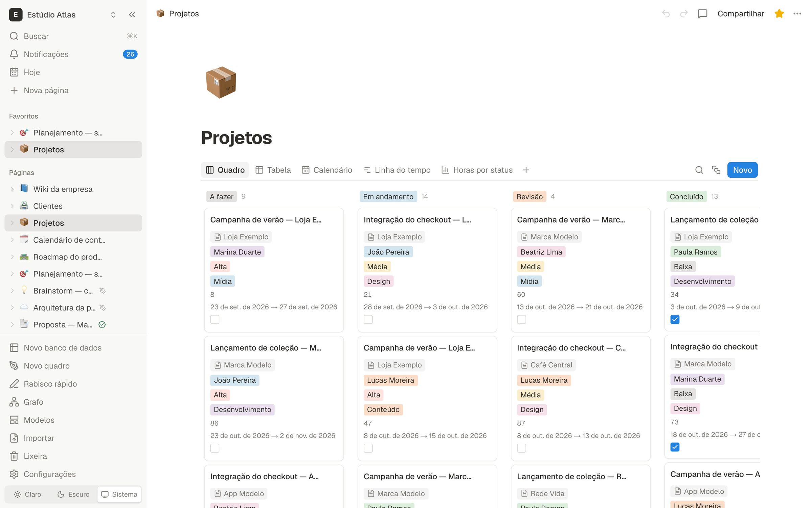
Task: Open the three-dots more options menu
Action: (797, 14)
